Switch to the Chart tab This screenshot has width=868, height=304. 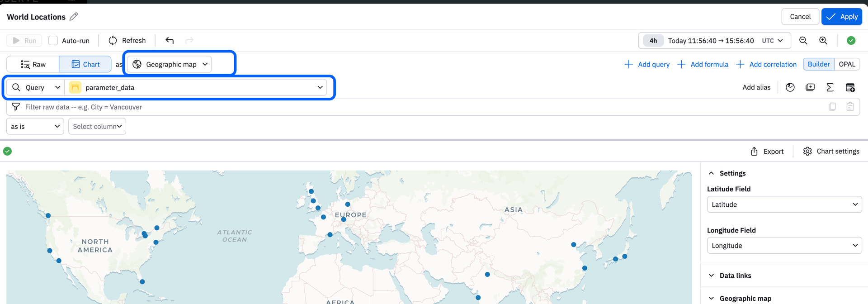[x=85, y=64]
